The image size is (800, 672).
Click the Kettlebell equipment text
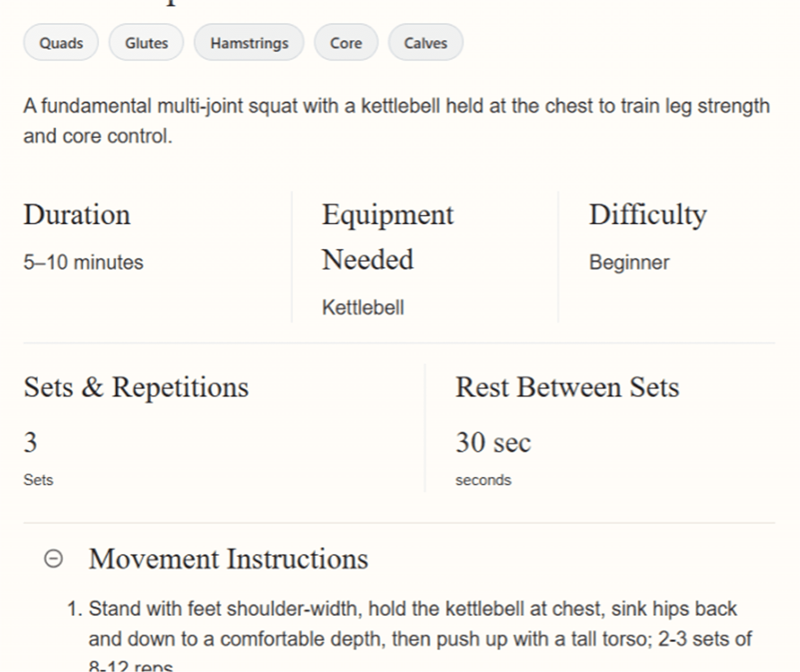pyautogui.click(x=363, y=307)
